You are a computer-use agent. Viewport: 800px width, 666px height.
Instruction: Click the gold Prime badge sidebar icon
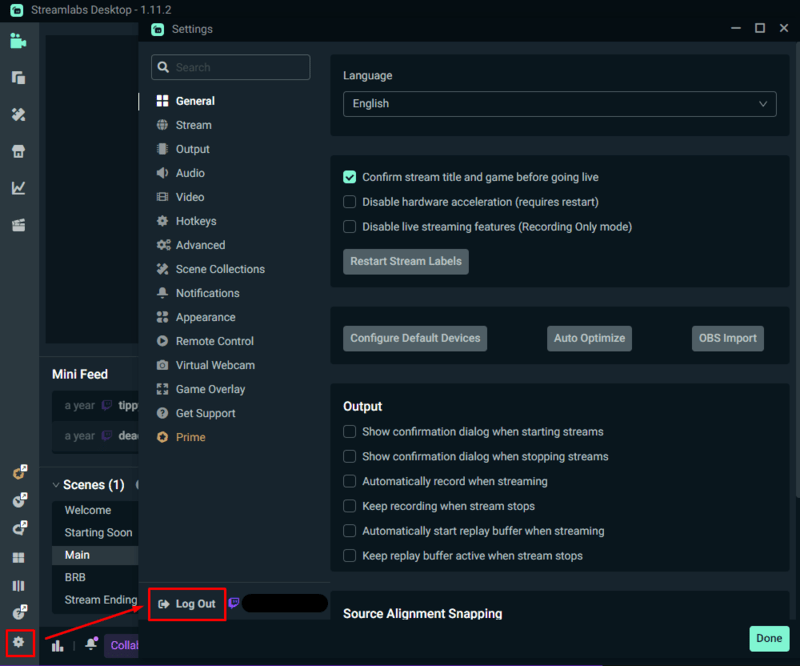pyautogui.click(x=20, y=472)
